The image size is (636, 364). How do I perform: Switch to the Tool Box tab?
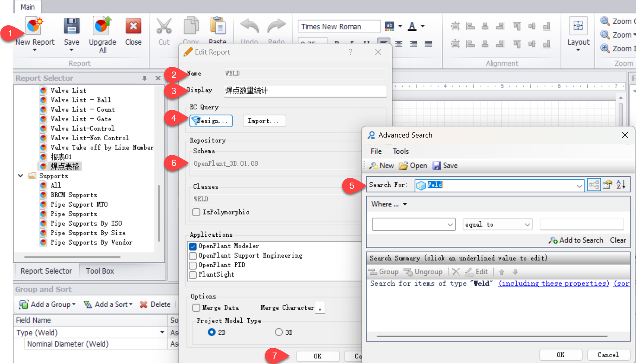click(99, 271)
